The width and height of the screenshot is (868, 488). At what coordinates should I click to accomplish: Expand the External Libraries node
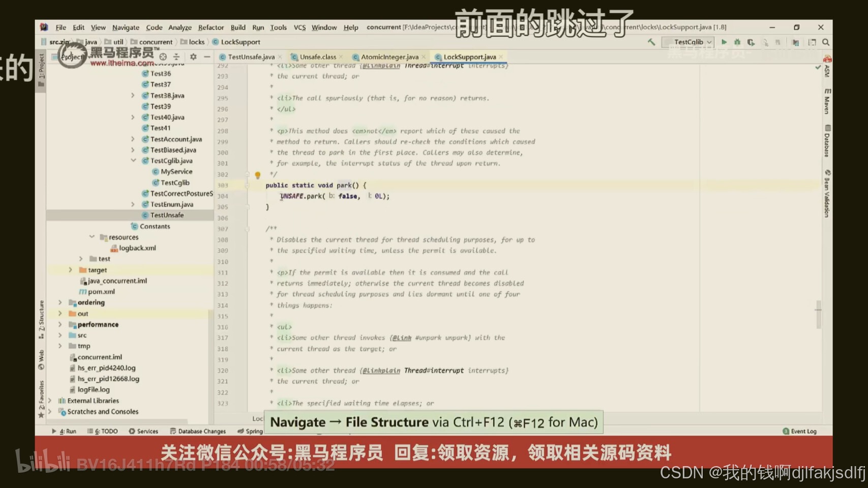tap(50, 401)
